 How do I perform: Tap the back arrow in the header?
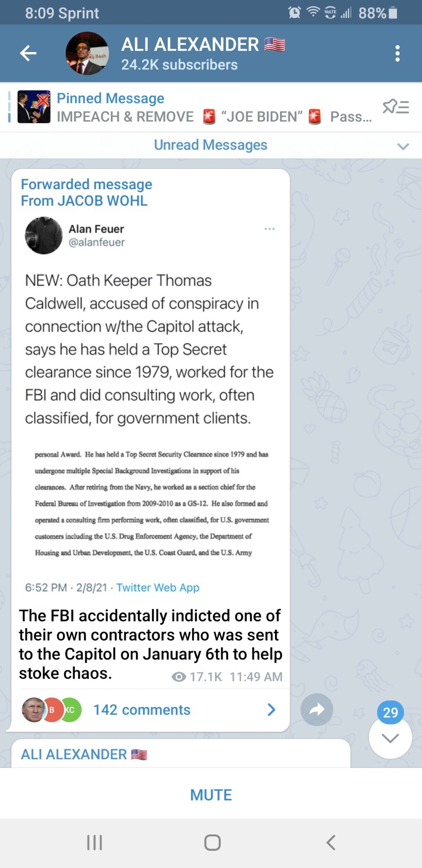pos(28,53)
